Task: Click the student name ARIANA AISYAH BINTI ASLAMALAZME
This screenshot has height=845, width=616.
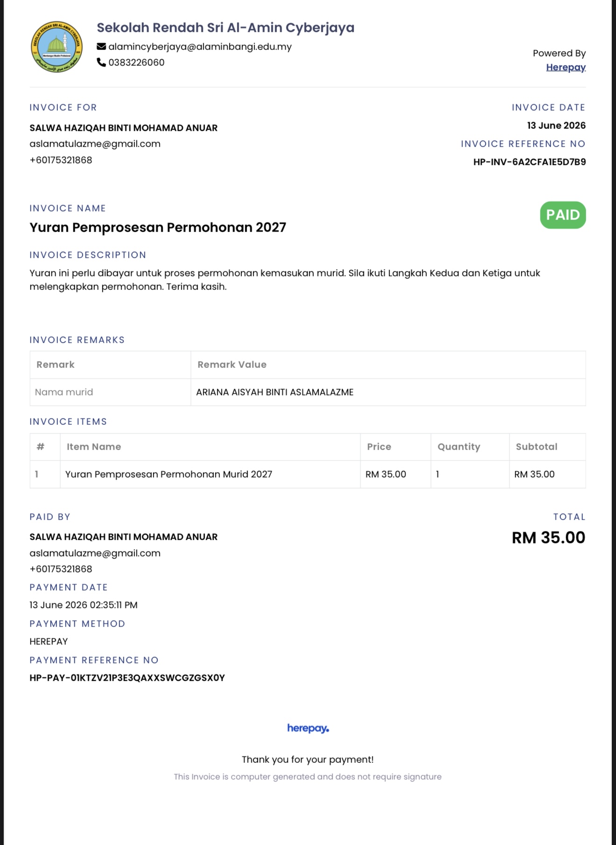Action: pos(275,392)
